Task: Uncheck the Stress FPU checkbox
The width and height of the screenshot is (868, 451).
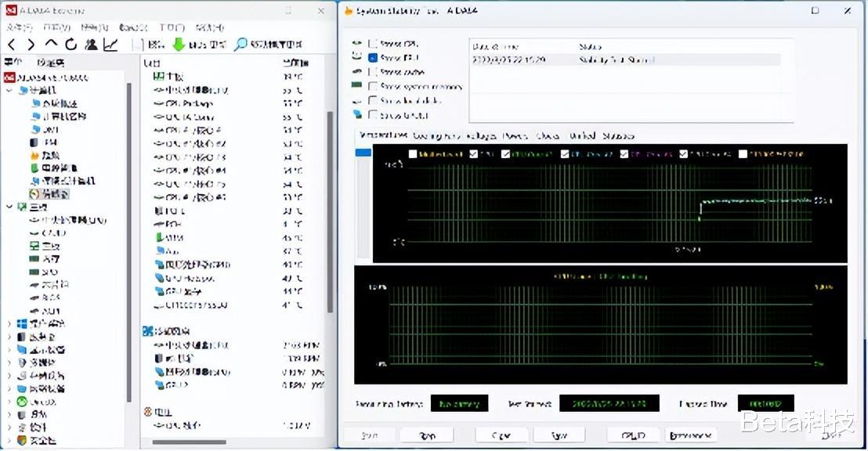Action: coord(374,56)
